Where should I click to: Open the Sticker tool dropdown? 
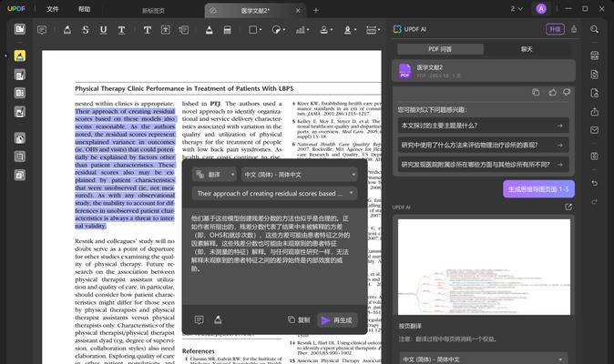pyautogui.click(x=279, y=30)
